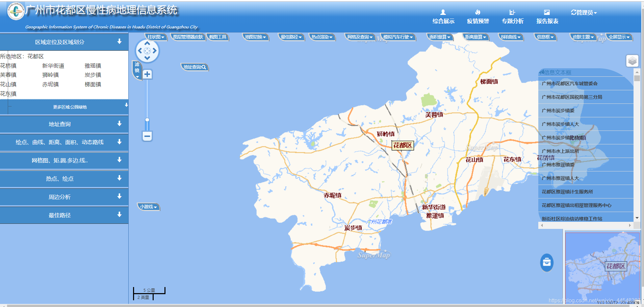Collapse the 区域定位及区域划分 panel arrow
Image resolution: width=644 pixels, height=307 pixels.
[119, 42]
